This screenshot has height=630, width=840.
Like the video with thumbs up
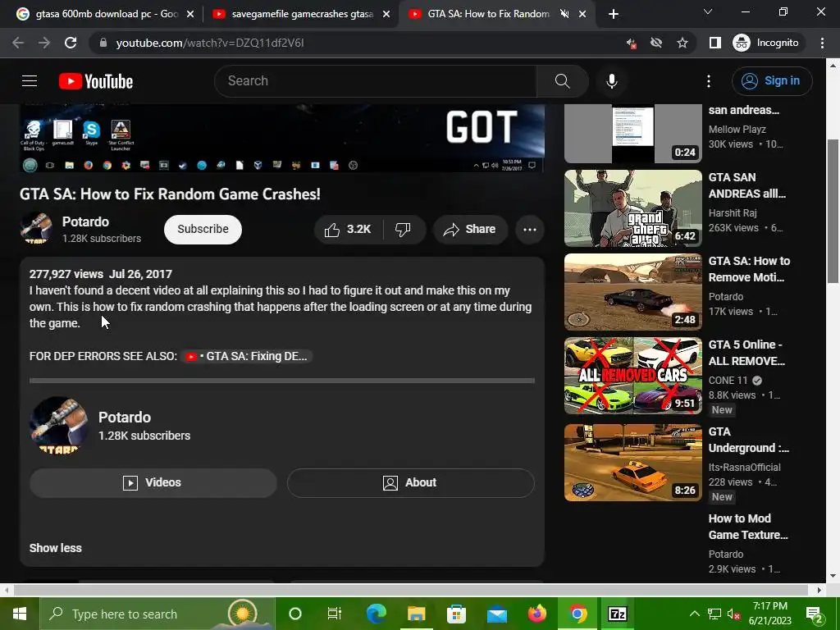point(348,230)
